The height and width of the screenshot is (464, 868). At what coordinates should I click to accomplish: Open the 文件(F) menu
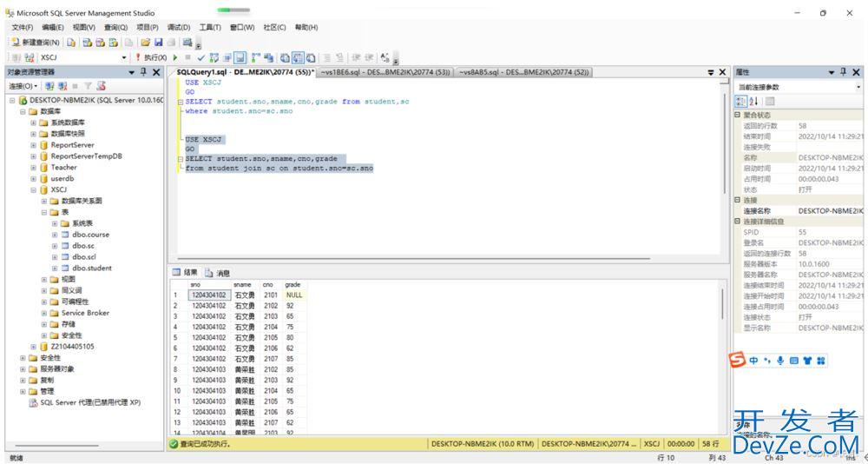23,27
